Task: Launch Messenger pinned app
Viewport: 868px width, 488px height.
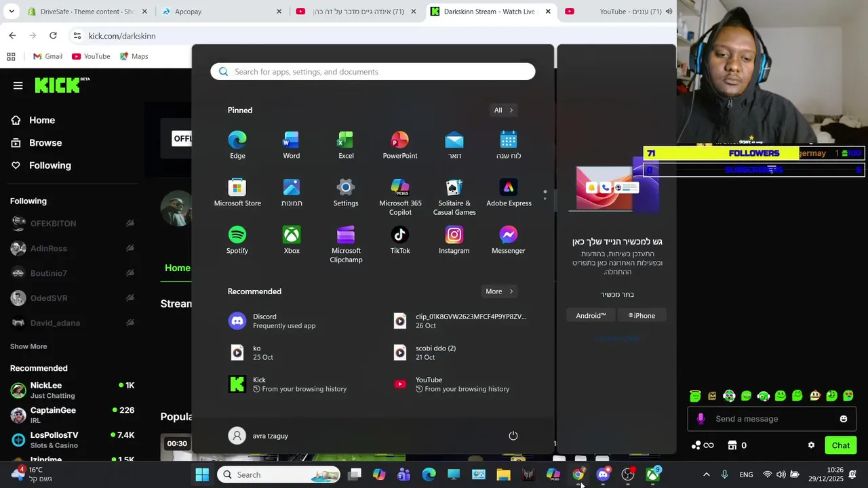Action: tap(509, 240)
